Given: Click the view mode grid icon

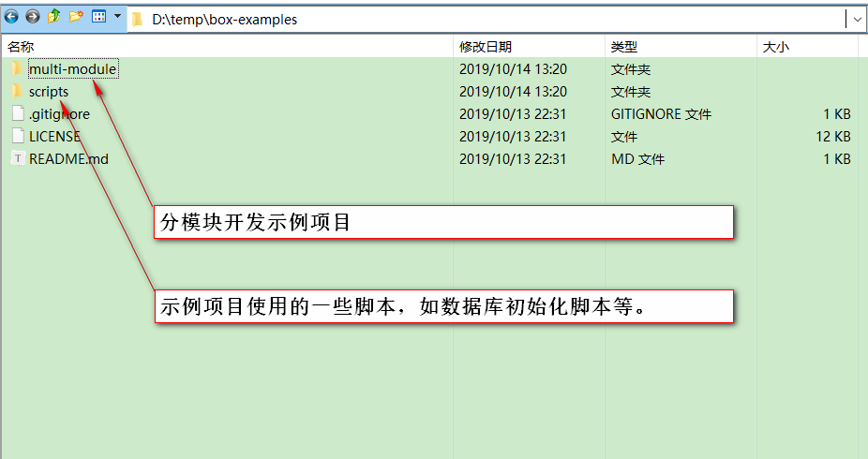Looking at the screenshot, I should pyautogui.click(x=99, y=17).
